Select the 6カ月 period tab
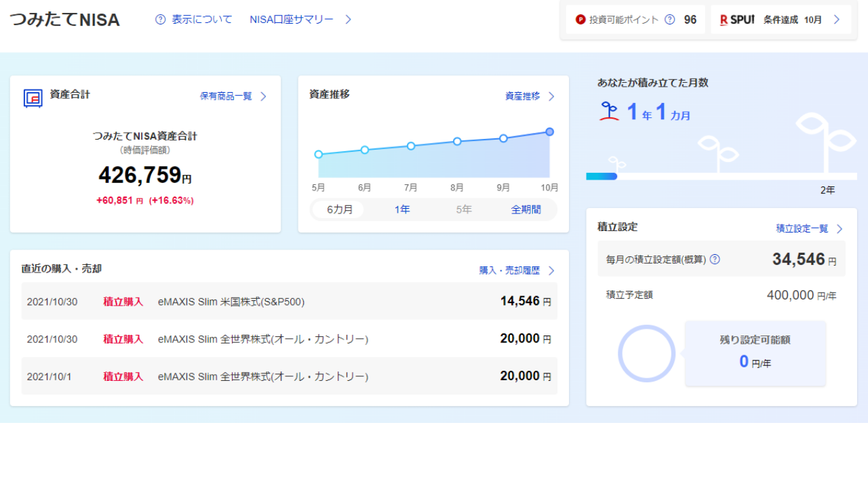The width and height of the screenshot is (868, 488). (x=340, y=209)
